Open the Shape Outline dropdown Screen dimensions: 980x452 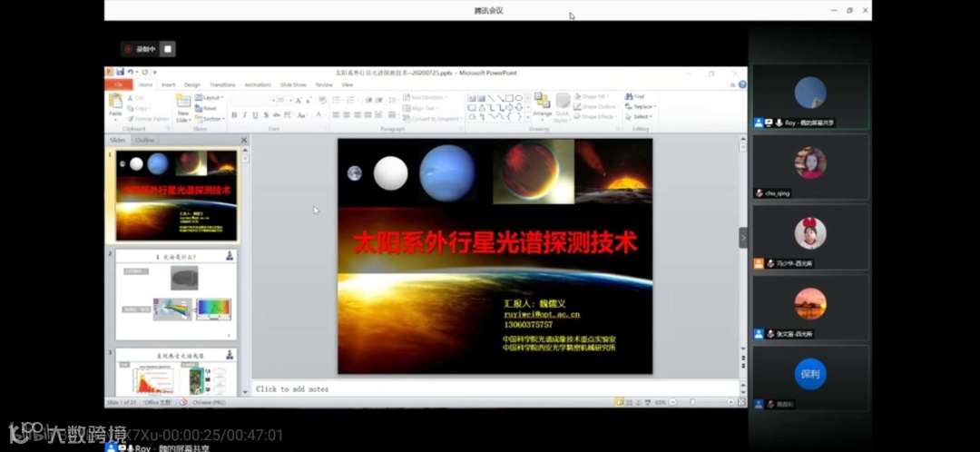point(595,107)
